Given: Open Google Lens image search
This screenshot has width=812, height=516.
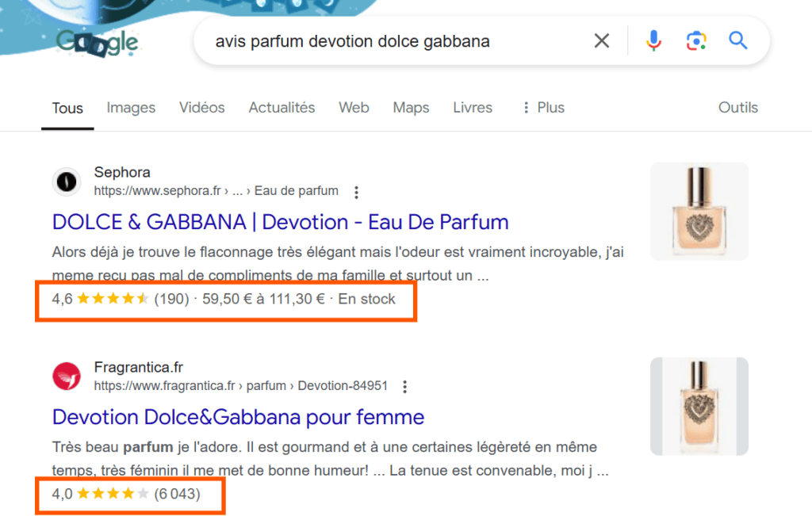Looking at the screenshot, I should coord(696,40).
